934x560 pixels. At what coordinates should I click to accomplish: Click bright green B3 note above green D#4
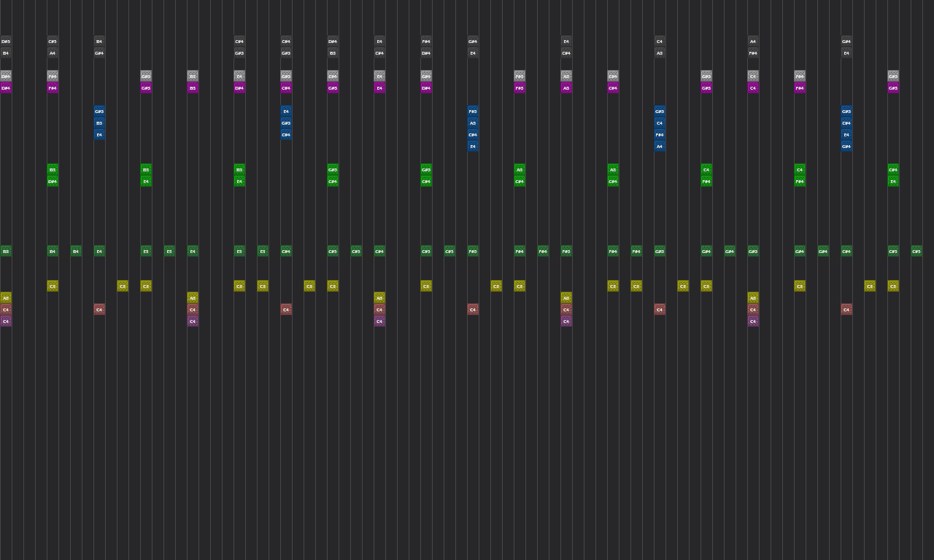click(x=53, y=170)
